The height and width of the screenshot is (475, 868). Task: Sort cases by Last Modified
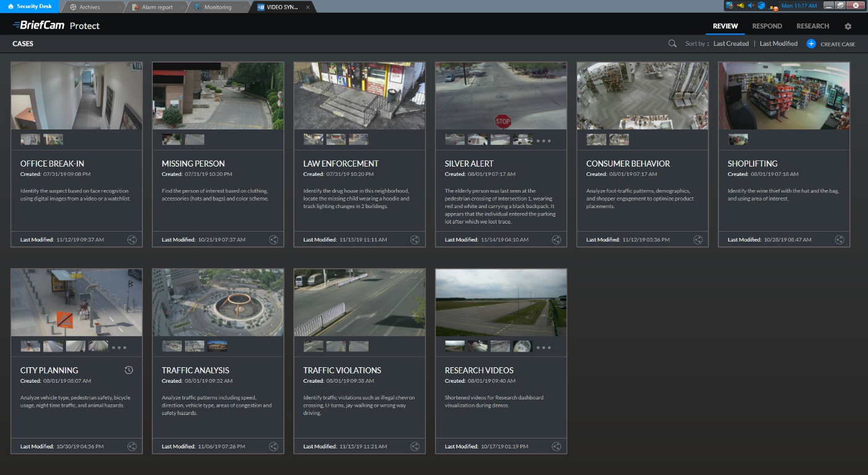(x=778, y=43)
